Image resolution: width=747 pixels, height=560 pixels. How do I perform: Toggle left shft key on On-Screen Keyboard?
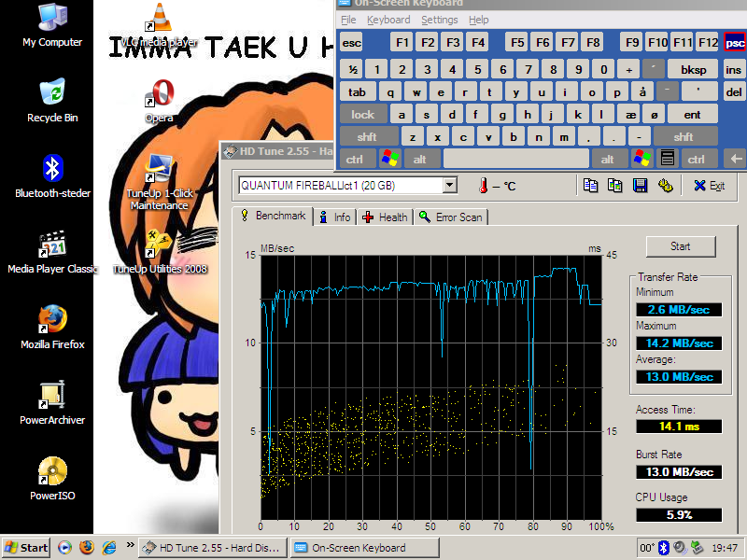tap(367, 136)
